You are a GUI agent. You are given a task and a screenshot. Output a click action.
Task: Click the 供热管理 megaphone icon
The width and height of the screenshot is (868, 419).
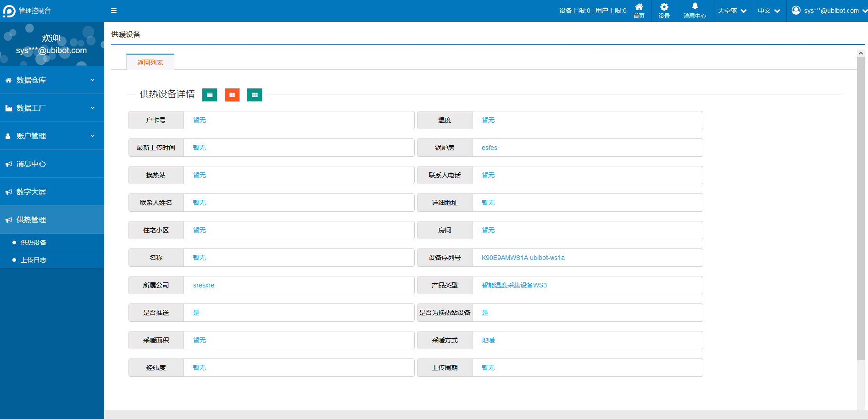click(x=8, y=220)
